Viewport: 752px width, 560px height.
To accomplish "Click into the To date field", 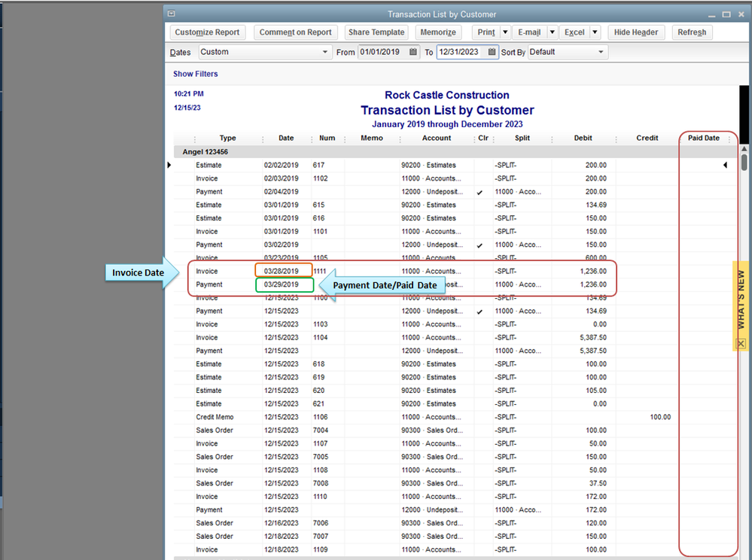I will pos(461,52).
